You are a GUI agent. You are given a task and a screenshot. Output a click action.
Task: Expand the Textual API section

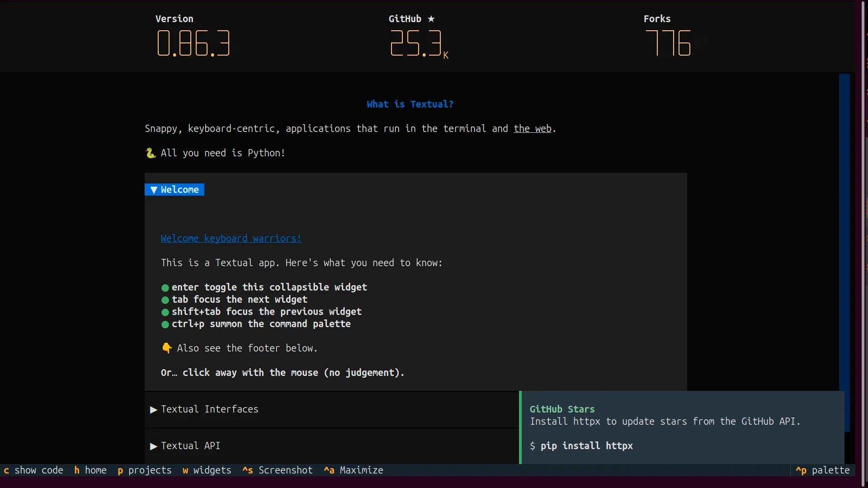point(185,446)
